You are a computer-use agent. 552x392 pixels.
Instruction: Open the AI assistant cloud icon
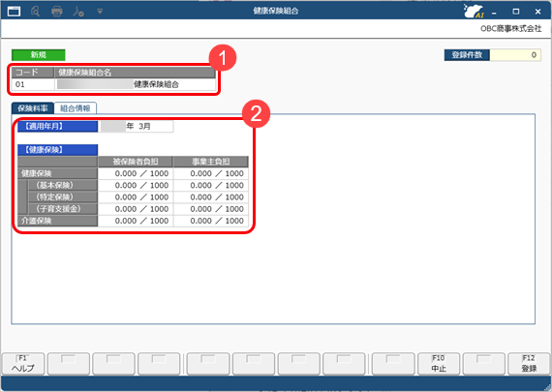pos(474,12)
